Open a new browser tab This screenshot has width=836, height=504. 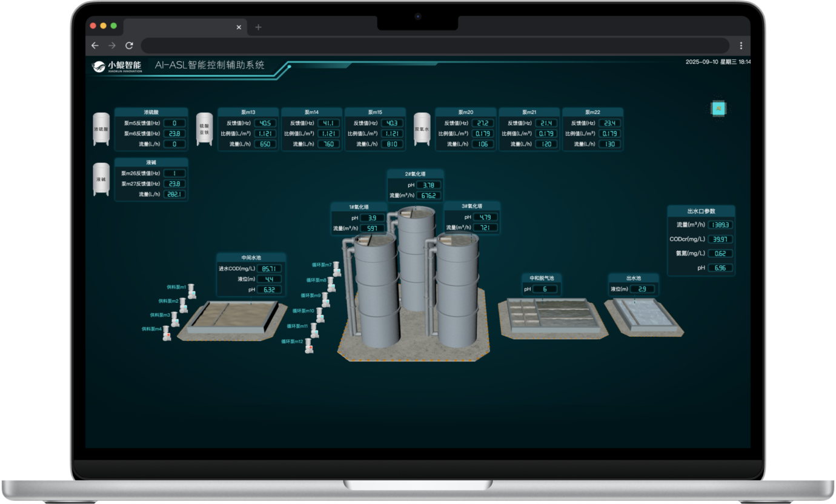click(x=258, y=27)
